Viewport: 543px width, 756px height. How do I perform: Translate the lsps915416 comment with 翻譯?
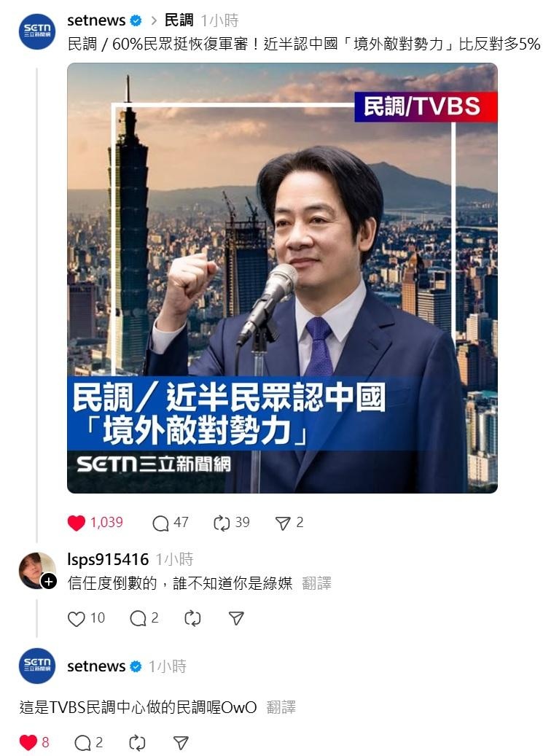[316, 583]
